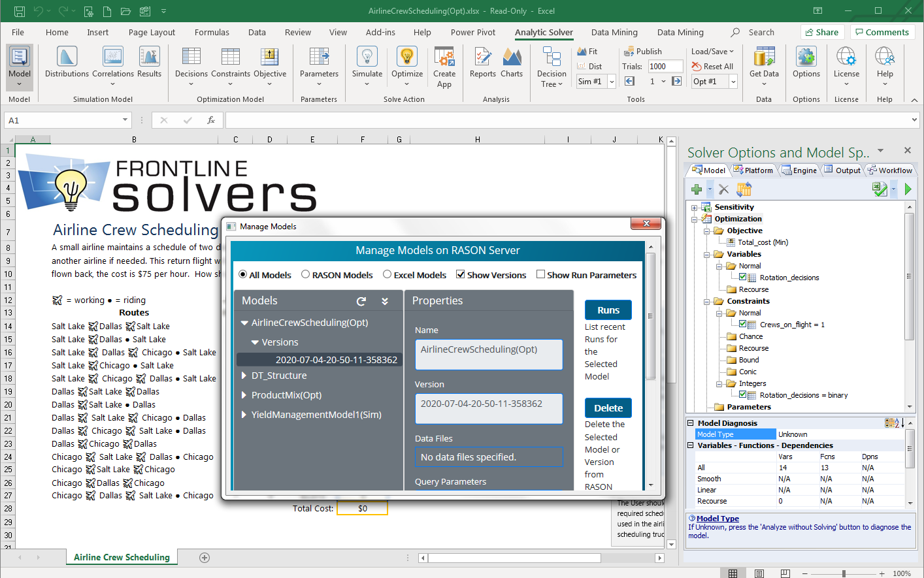Click the green plus icon to add model element

pos(697,189)
